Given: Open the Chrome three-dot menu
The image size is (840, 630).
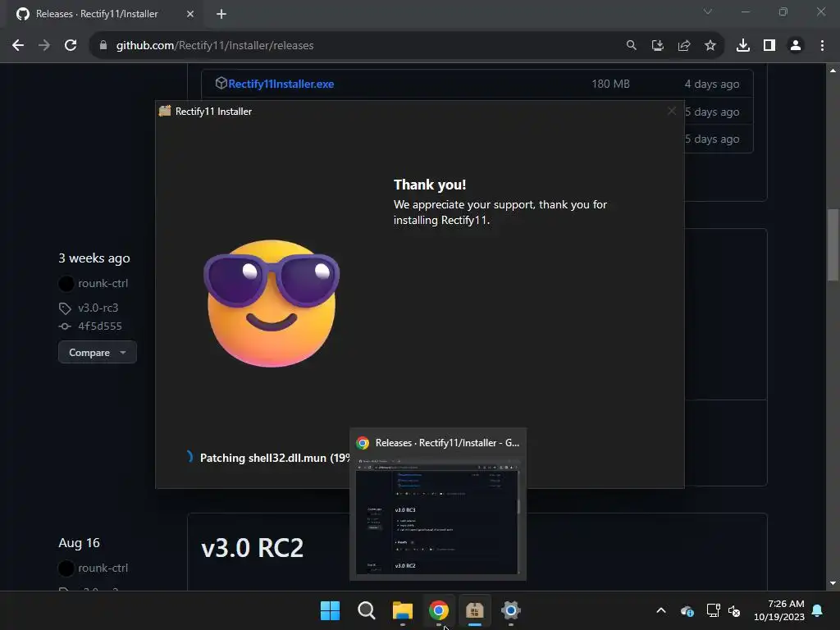Looking at the screenshot, I should point(822,46).
